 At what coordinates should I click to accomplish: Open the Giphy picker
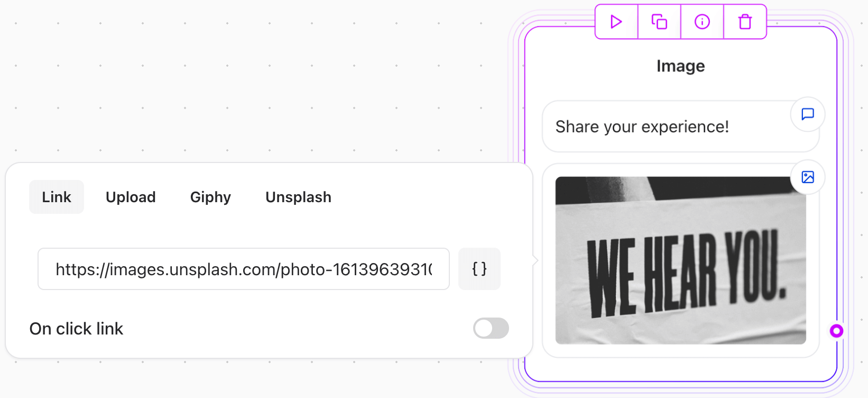pyautogui.click(x=210, y=197)
